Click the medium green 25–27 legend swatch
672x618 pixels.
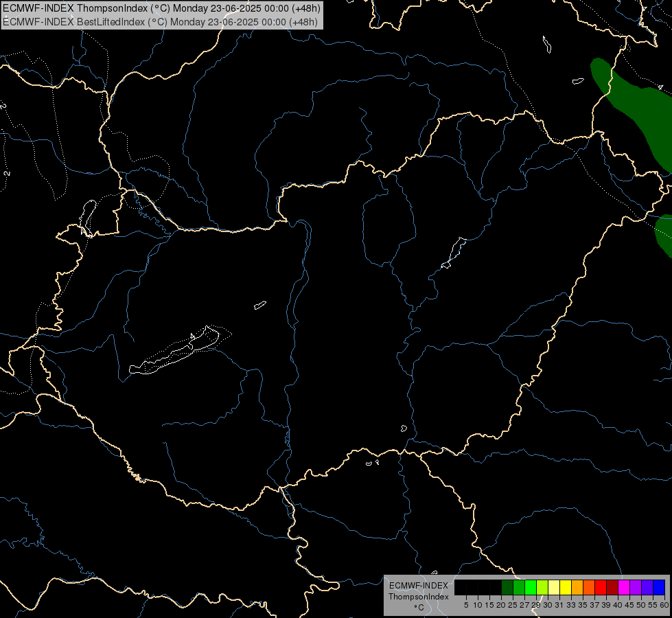[x=519, y=588]
